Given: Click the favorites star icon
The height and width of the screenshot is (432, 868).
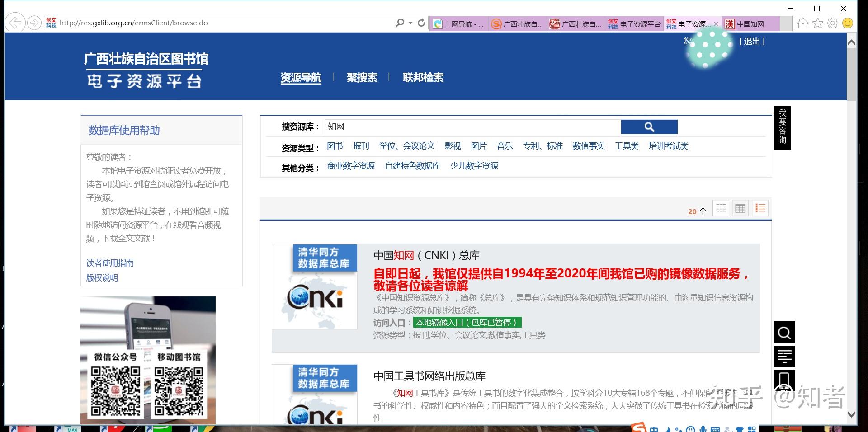Looking at the screenshot, I should tap(818, 23).
